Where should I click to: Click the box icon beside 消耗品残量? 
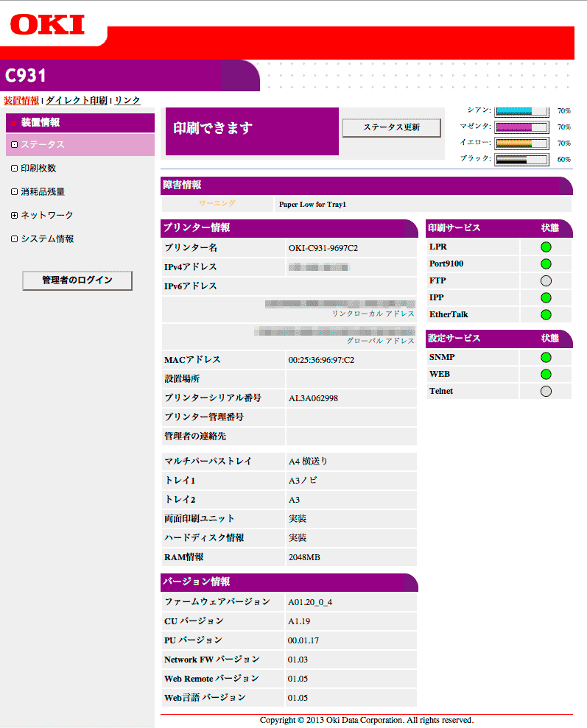pyautogui.click(x=15, y=191)
